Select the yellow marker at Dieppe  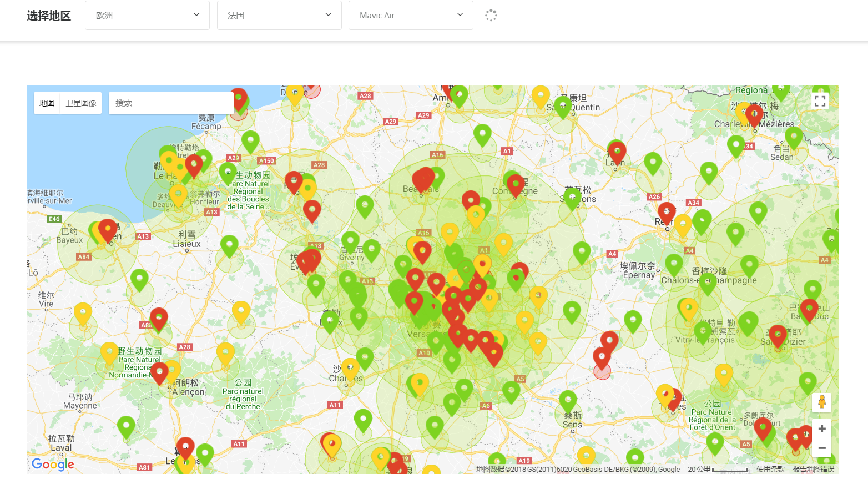click(295, 94)
